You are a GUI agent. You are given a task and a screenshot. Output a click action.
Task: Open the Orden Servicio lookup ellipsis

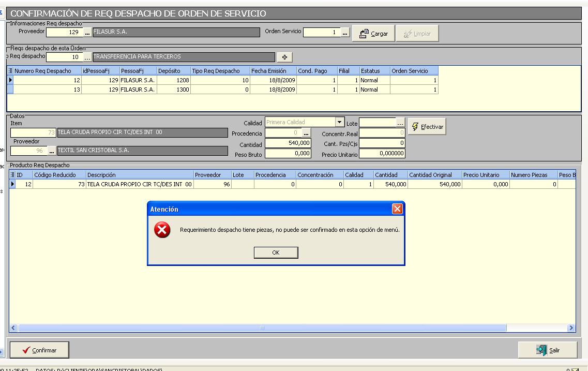(345, 33)
